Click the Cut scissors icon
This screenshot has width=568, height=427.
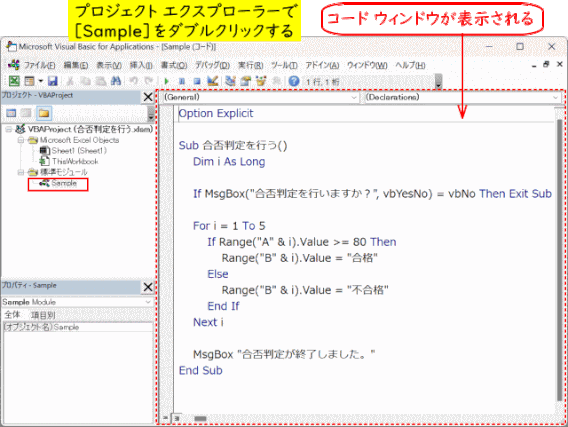point(70,81)
